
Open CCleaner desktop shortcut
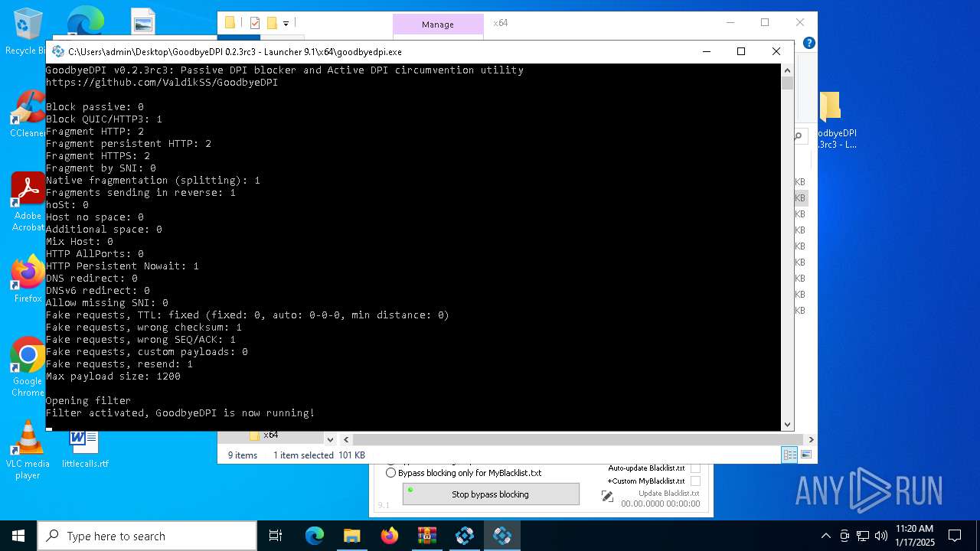click(x=28, y=114)
